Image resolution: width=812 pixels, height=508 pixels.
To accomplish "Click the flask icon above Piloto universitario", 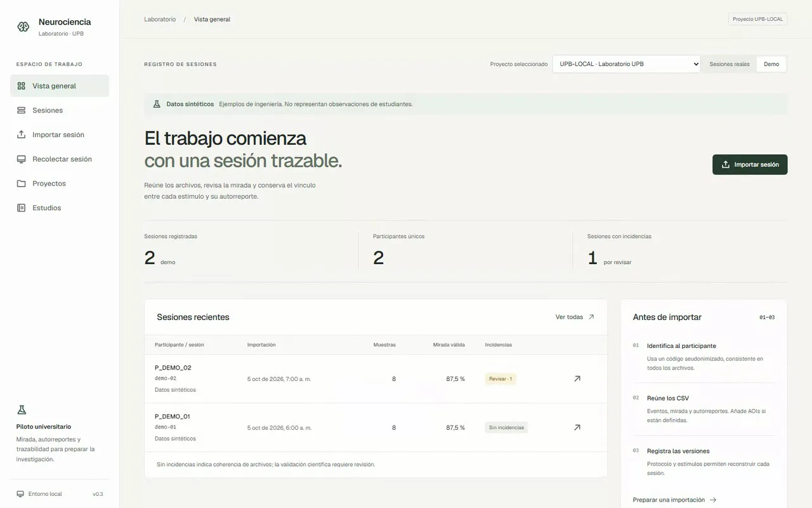I will coord(22,410).
